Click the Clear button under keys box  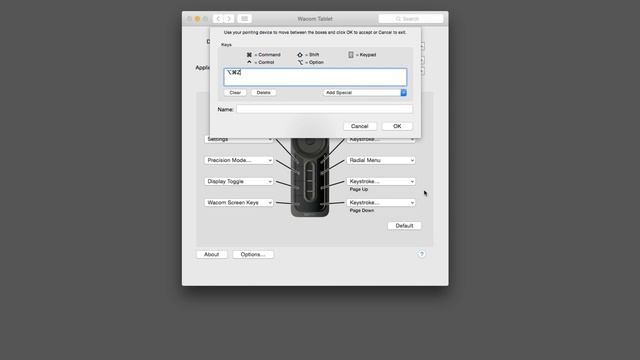pyautogui.click(x=235, y=93)
